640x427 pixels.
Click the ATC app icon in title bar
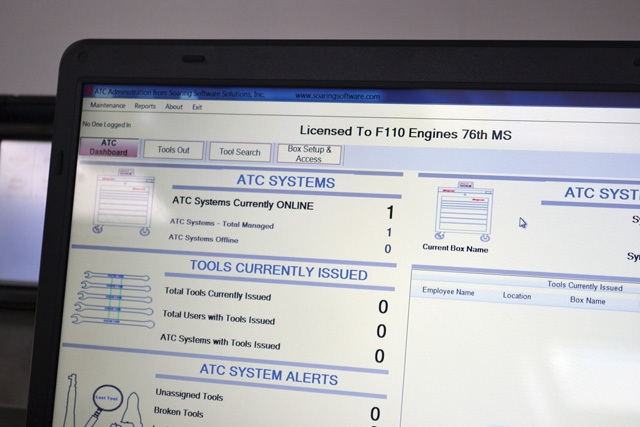(x=86, y=92)
